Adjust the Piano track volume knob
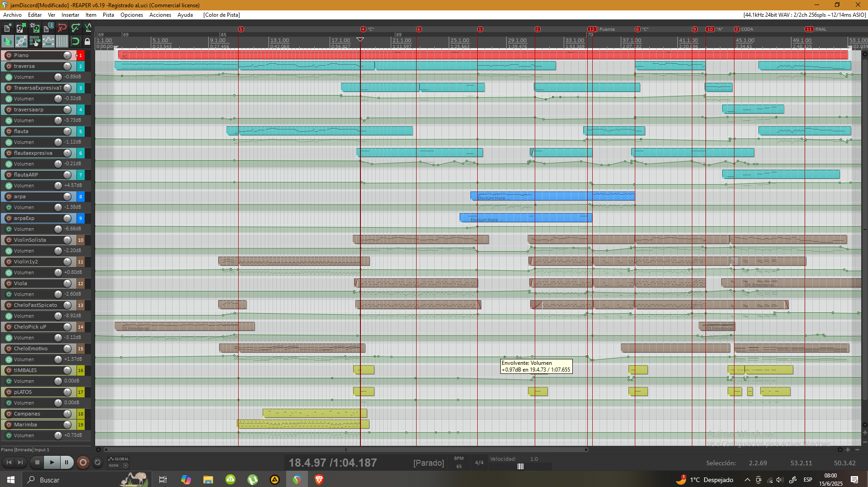Screen dimensions: 868x487 tap(67, 55)
